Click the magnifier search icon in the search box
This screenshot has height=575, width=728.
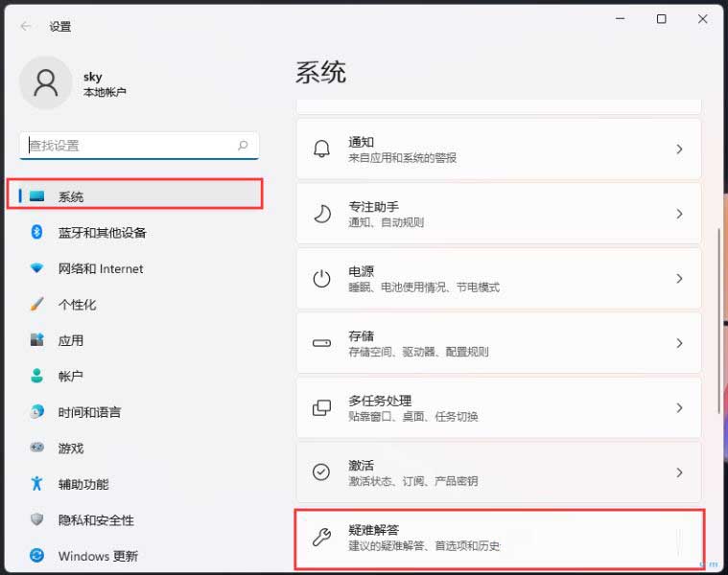(x=244, y=146)
